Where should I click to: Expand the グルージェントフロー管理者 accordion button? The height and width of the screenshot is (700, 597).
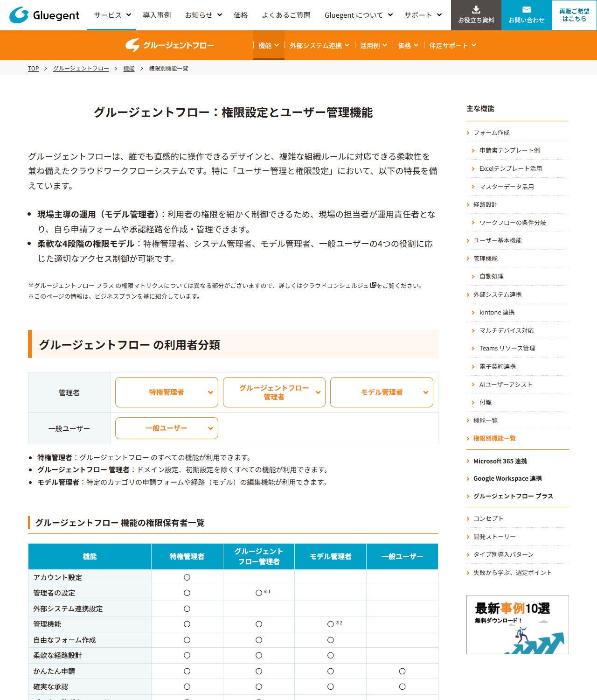pos(274,392)
